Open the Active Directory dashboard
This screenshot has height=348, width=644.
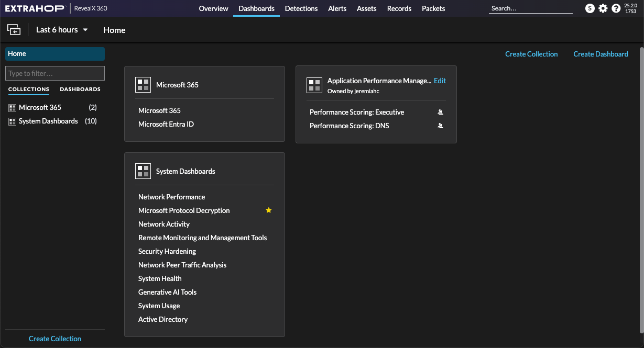point(163,319)
